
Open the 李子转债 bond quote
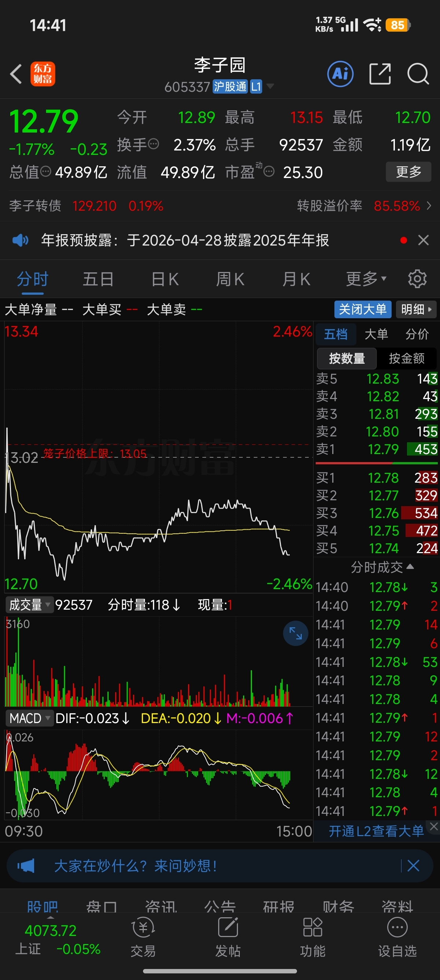pyautogui.click(x=86, y=206)
